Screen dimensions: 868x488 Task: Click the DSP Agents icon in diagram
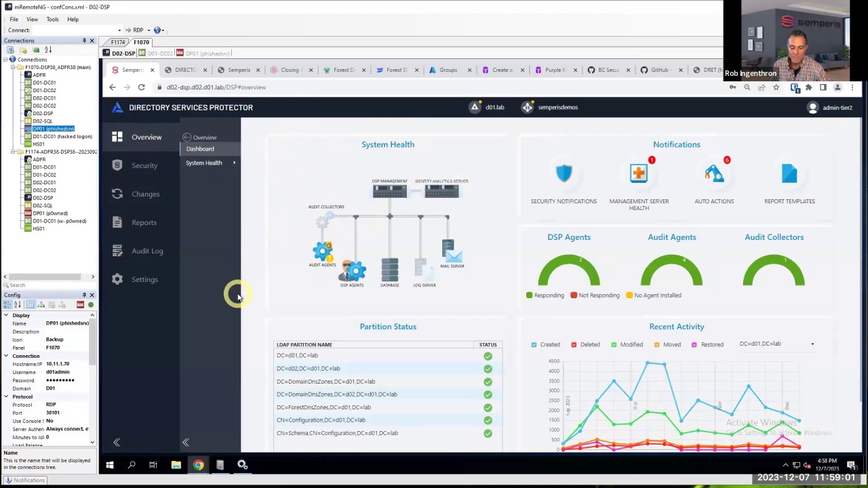click(x=353, y=270)
